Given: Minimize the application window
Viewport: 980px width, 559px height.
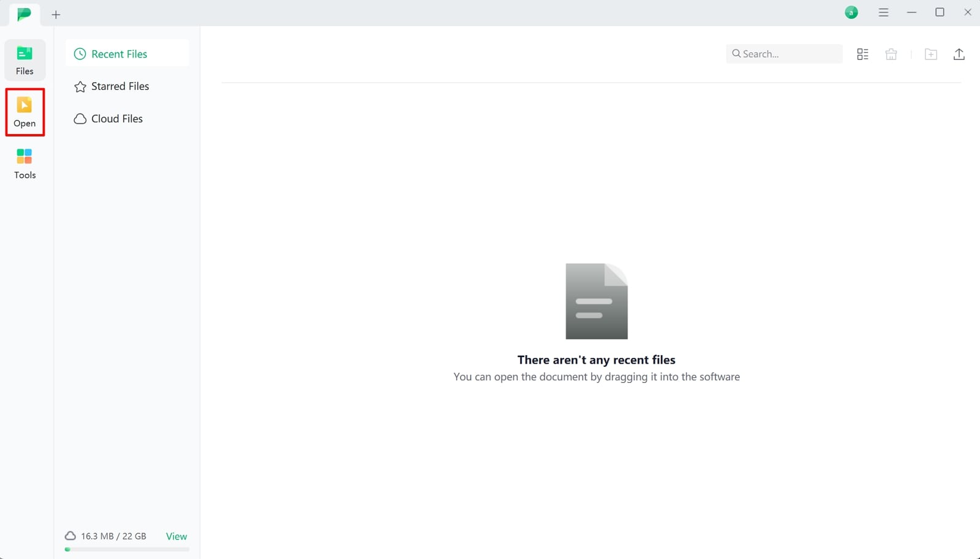Looking at the screenshot, I should pyautogui.click(x=911, y=12).
